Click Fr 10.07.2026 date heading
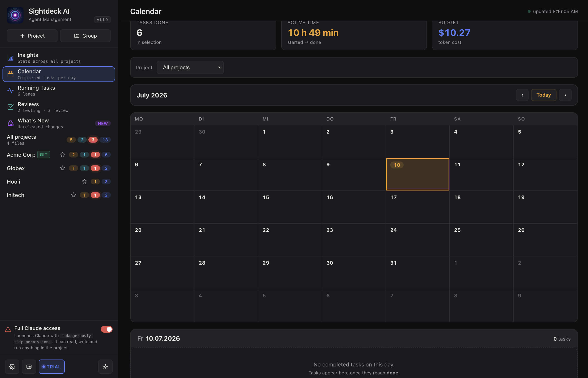The image size is (588, 378). [159, 339]
